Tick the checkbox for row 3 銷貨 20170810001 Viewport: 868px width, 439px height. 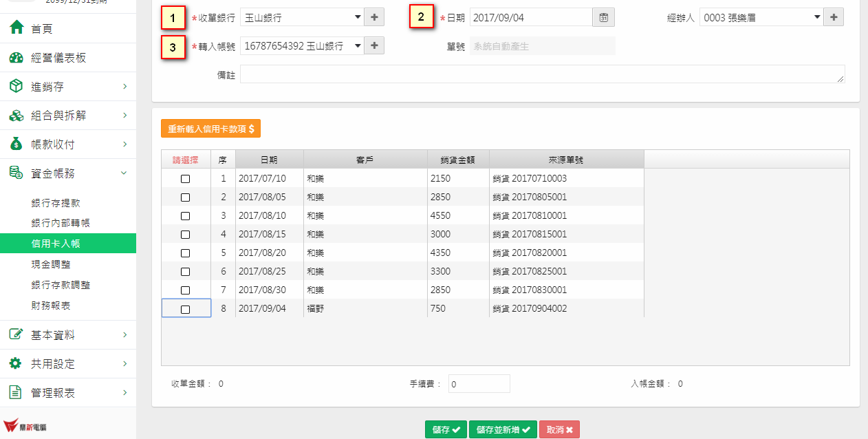point(185,216)
